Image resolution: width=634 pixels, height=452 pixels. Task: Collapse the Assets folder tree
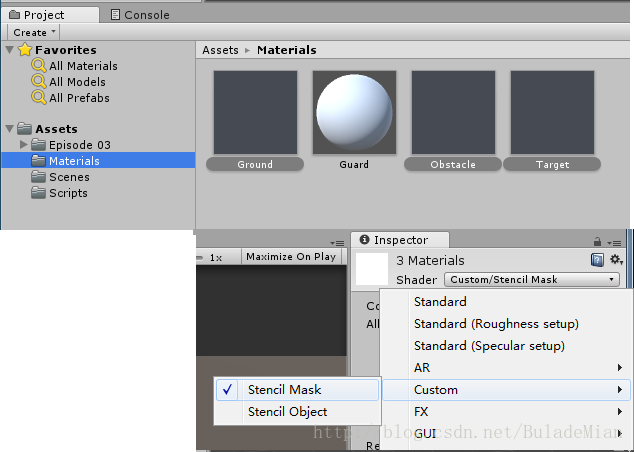[x=10, y=129]
